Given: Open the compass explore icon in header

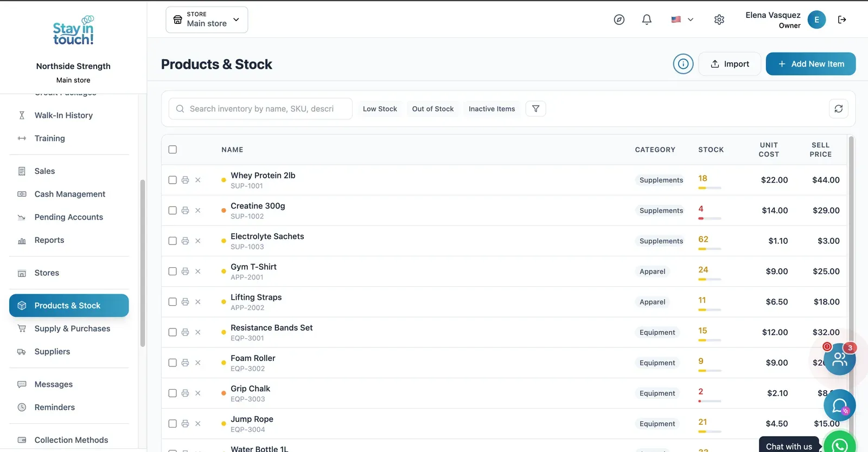Looking at the screenshot, I should pyautogui.click(x=619, y=20).
